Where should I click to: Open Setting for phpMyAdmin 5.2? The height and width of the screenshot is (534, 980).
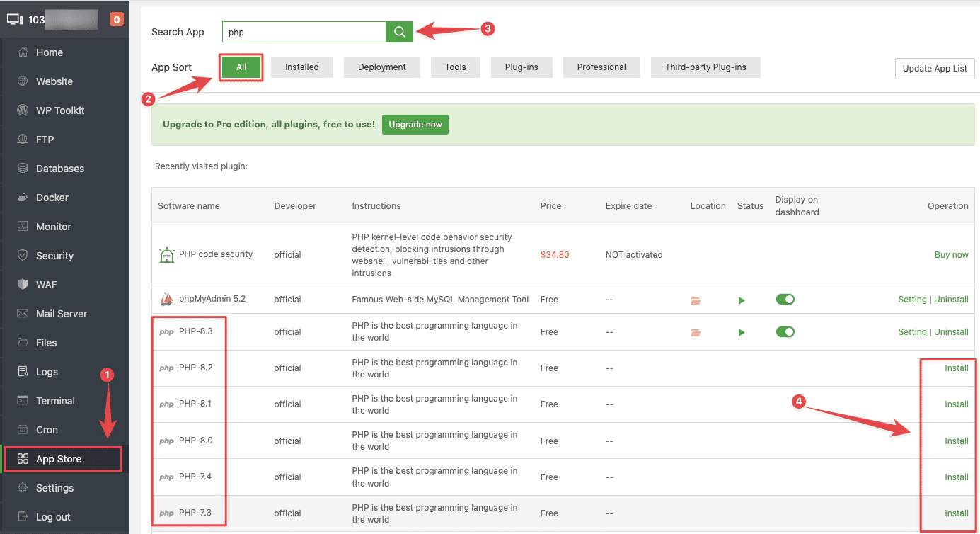tap(912, 300)
